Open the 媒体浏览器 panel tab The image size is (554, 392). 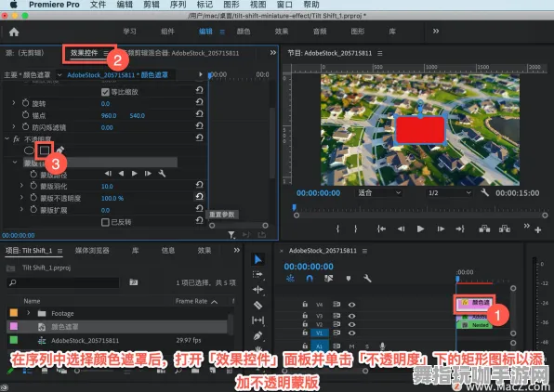92,251
